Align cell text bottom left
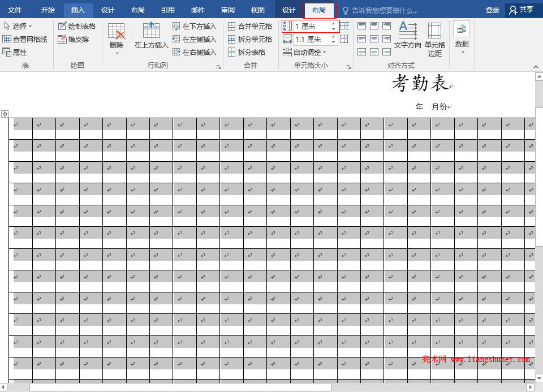 pyautogui.click(x=361, y=52)
